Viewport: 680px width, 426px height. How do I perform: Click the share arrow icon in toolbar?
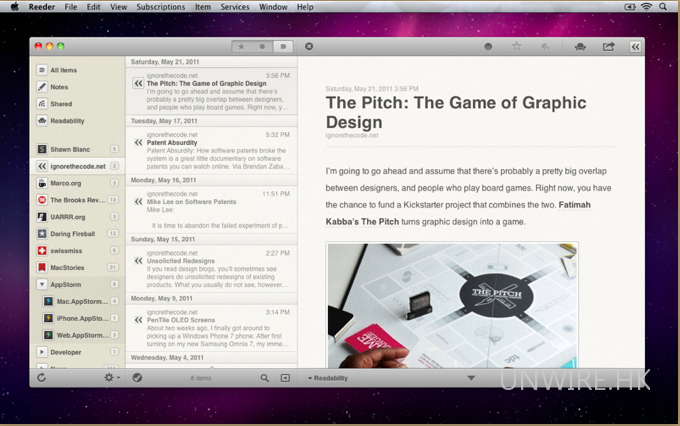click(x=608, y=46)
